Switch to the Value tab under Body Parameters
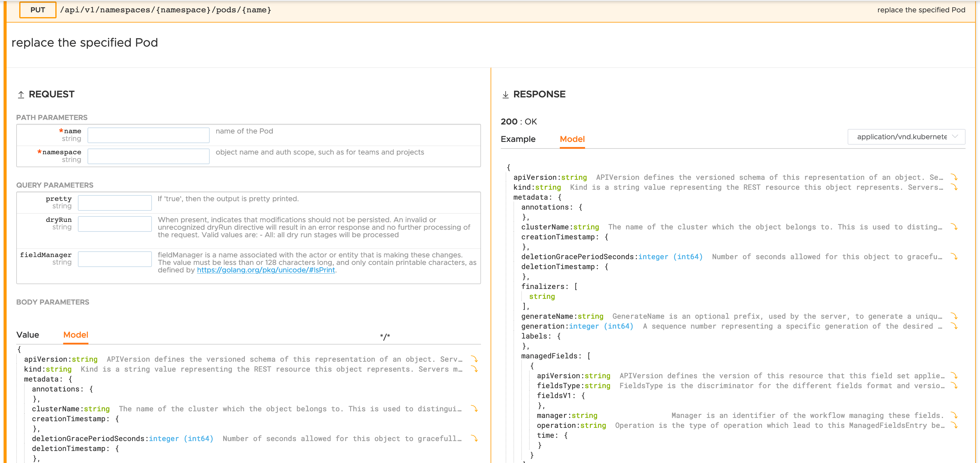The width and height of the screenshot is (980, 463). pyautogui.click(x=28, y=335)
